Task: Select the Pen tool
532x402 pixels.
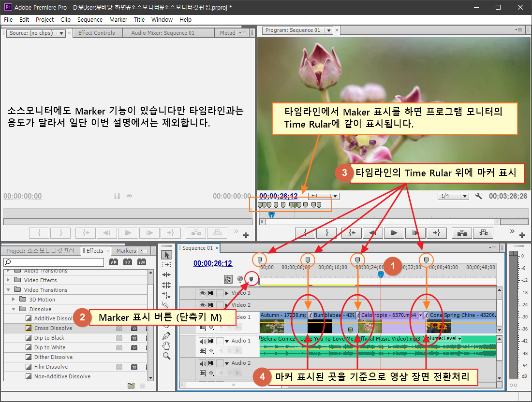Action: [166, 336]
